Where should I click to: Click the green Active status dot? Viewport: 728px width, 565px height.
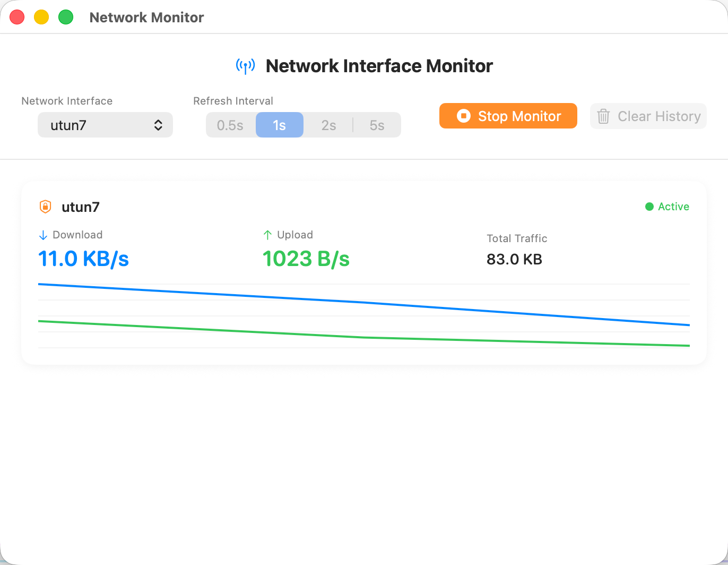click(x=649, y=207)
